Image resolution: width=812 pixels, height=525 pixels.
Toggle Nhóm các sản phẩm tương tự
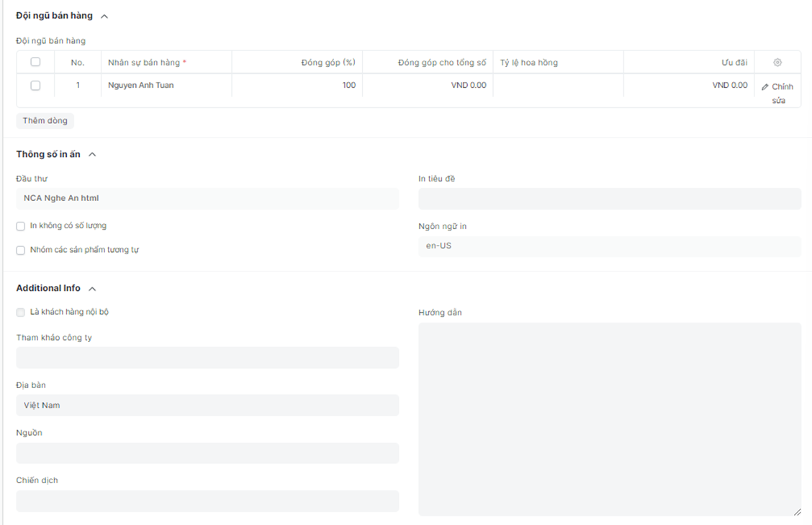pyautogui.click(x=21, y=251)
